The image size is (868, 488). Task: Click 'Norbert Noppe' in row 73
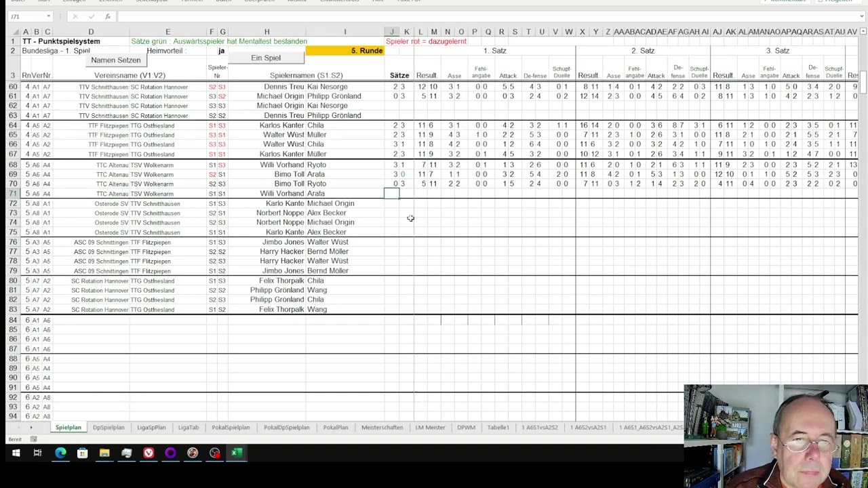280,213
